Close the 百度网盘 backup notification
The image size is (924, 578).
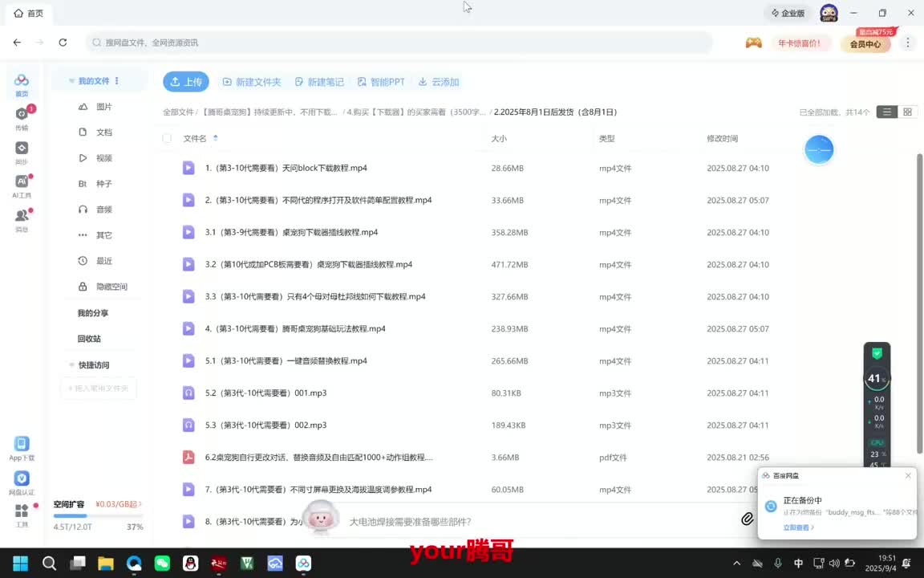908,475
